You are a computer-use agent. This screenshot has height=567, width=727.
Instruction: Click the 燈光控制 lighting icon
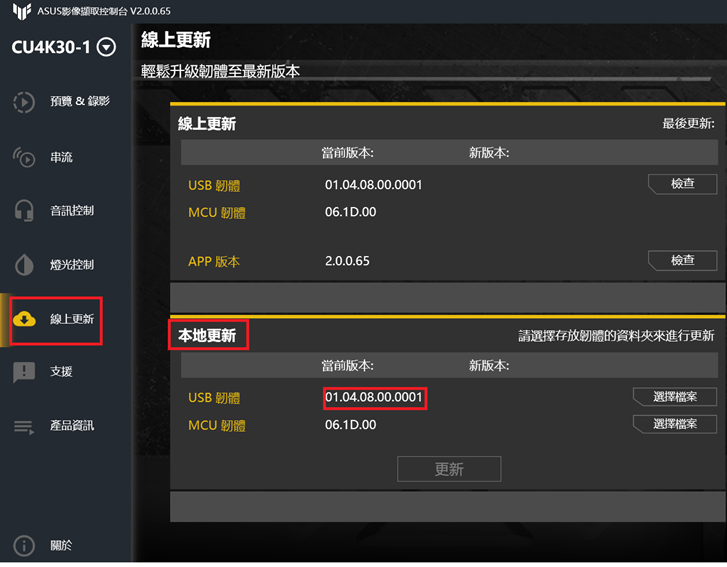point(24,265)
